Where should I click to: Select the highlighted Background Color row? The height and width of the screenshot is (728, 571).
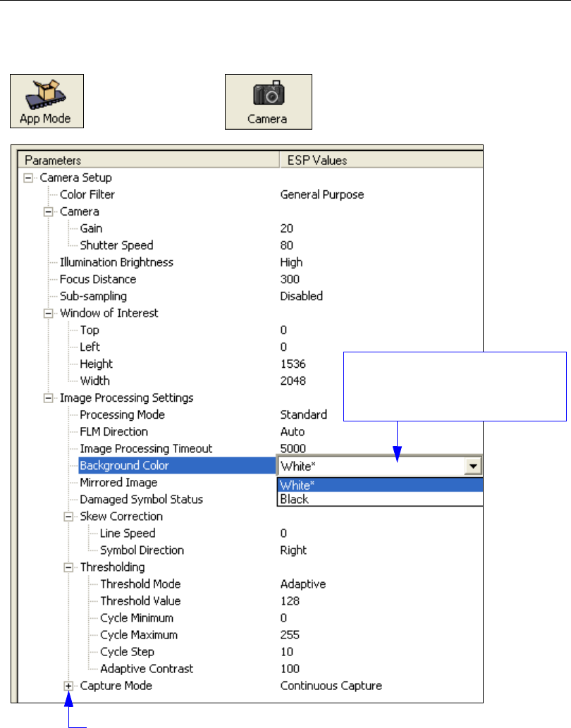(177, 466)
